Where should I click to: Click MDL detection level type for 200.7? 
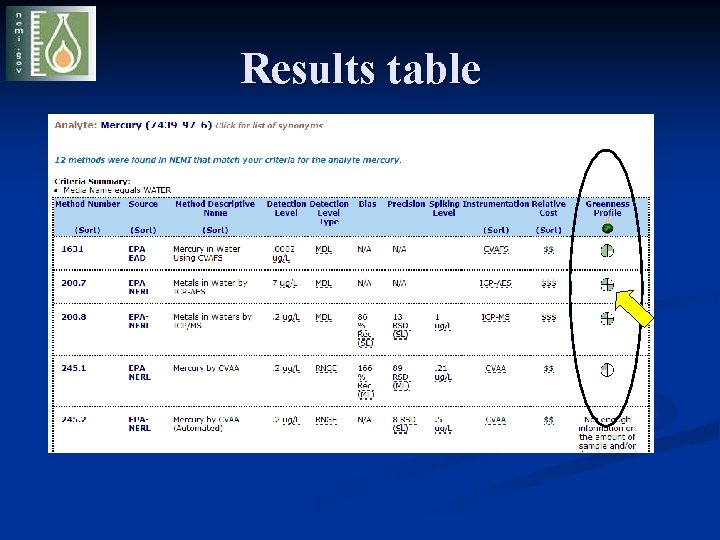(323, 283)
